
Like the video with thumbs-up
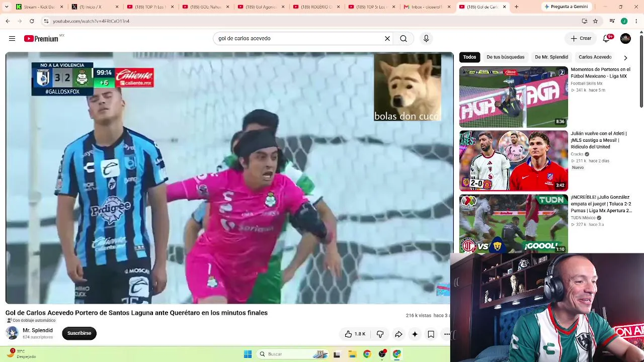[x=355, y=334]
